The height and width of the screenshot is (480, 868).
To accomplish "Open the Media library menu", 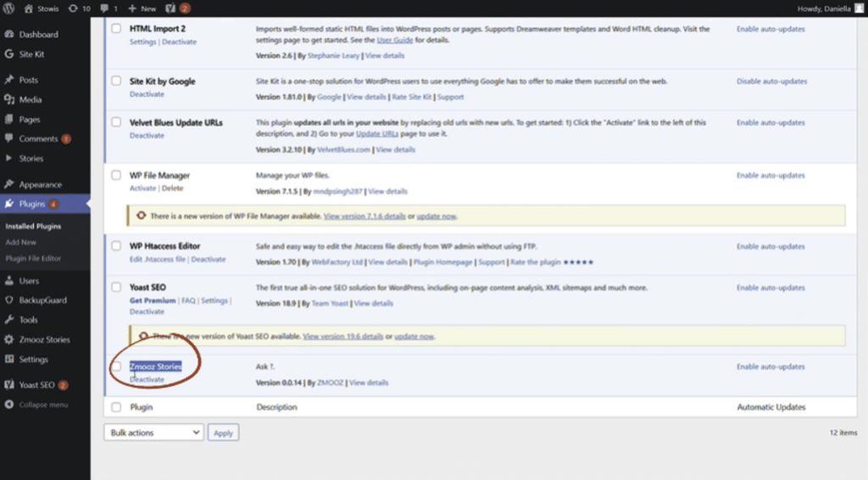I will (x=30, y=100).
